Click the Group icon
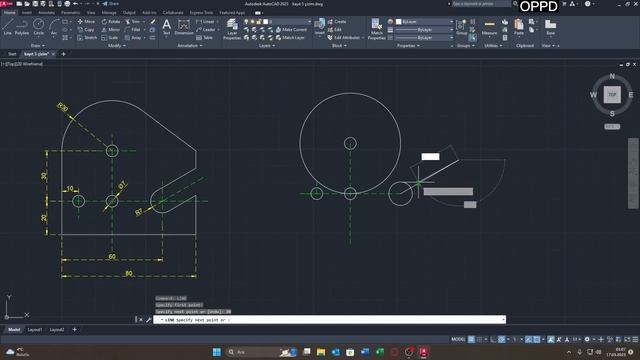This screenshot has height=360, width=640. pos(461,27)
